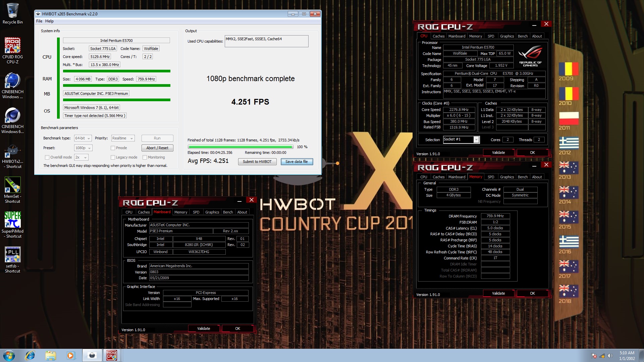
Task: Toggle the Pmode checkbox
Action: click(x=113, y=148)
